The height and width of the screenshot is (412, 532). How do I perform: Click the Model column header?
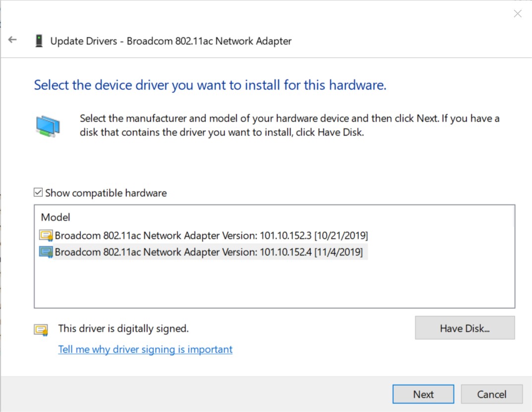[56, 217]
